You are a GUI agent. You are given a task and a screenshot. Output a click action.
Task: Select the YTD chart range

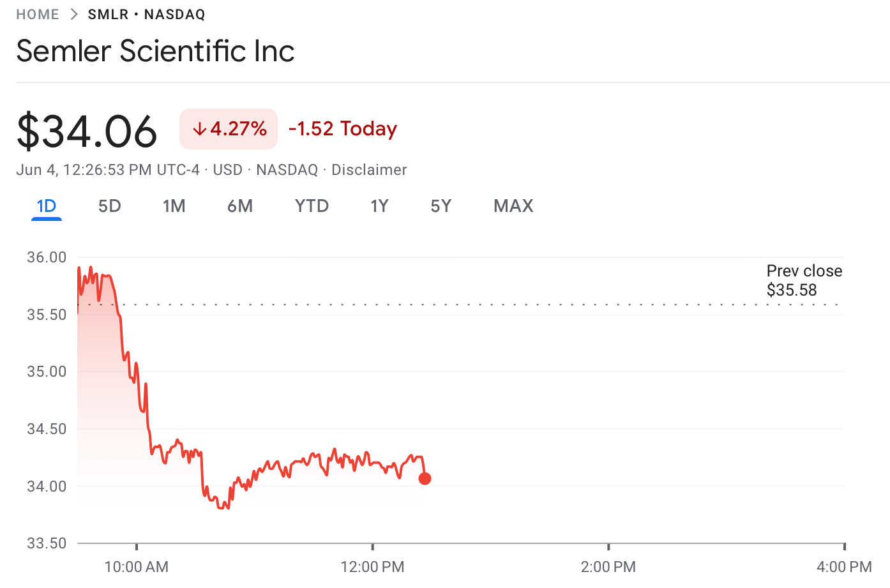(312, 206)
